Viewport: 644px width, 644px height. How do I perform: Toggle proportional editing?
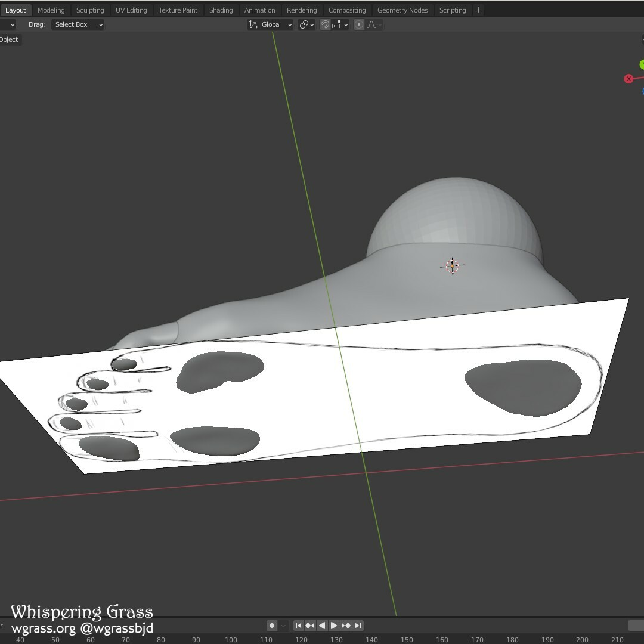click(358, 24)
